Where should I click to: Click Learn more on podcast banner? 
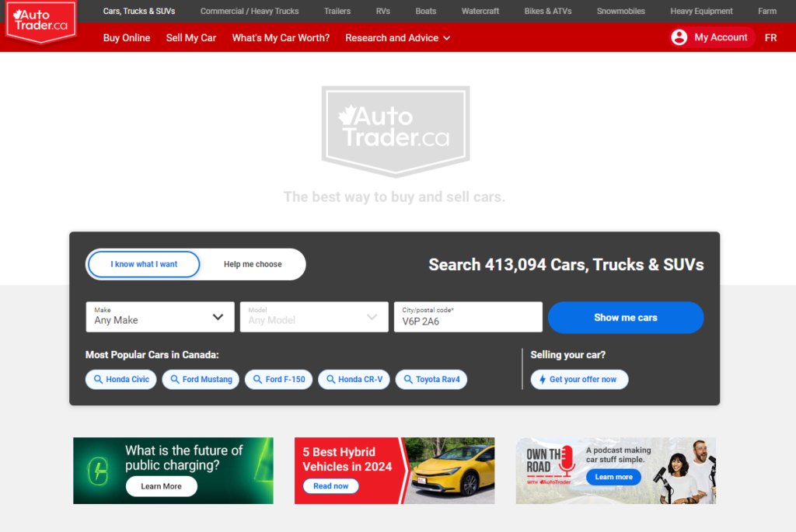point(614,477)
